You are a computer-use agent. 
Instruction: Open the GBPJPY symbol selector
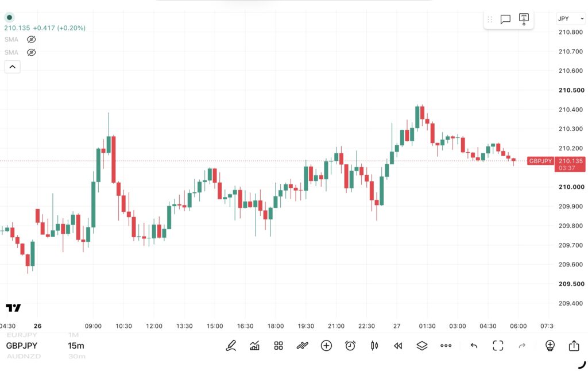pyautogui.click(x=22, y=346)
